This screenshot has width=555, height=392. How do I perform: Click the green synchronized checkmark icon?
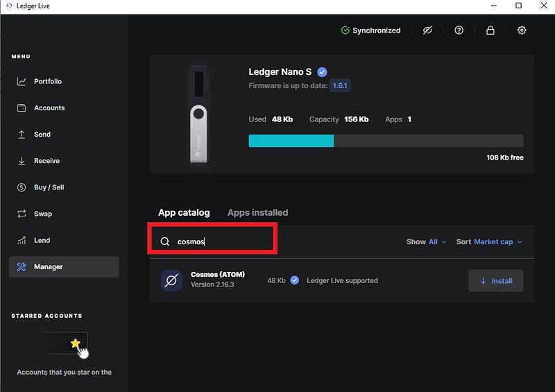click(x=345, y=31)
